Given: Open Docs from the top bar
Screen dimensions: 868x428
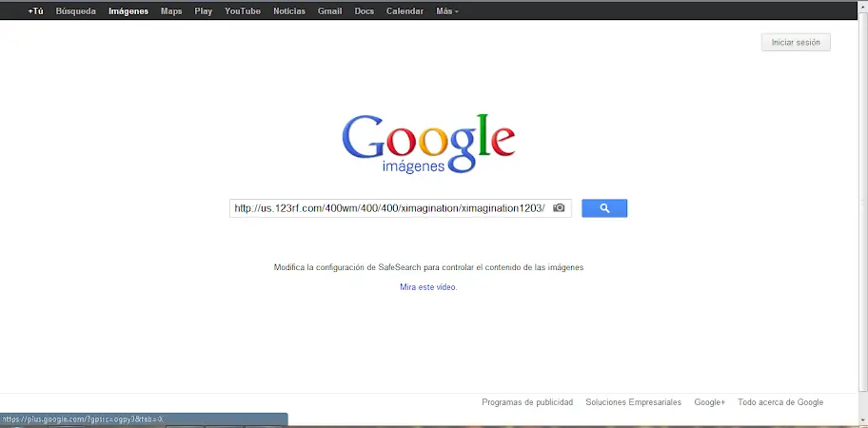Looking at the screenshot, I should pyautogui.click(x=365, y=11).
